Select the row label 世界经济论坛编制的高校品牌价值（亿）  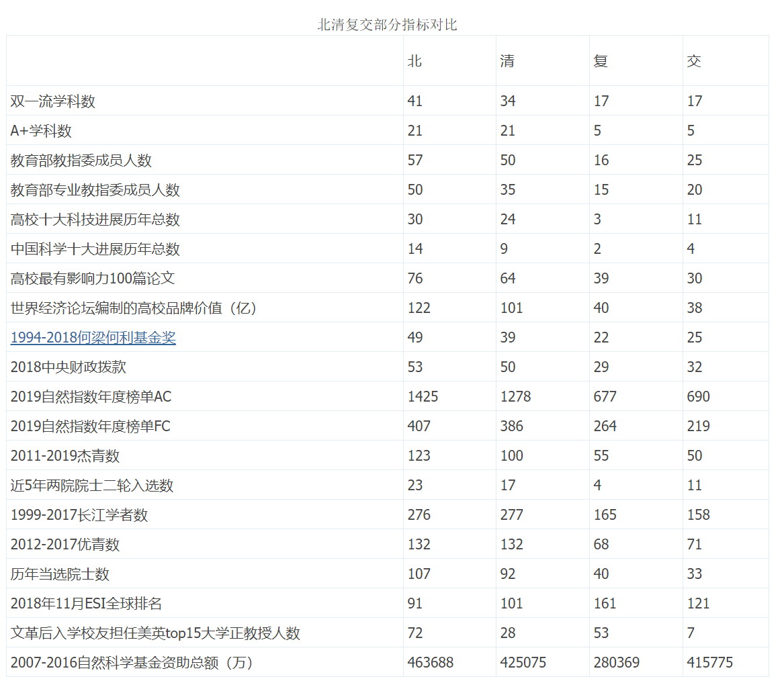(134, 308)
